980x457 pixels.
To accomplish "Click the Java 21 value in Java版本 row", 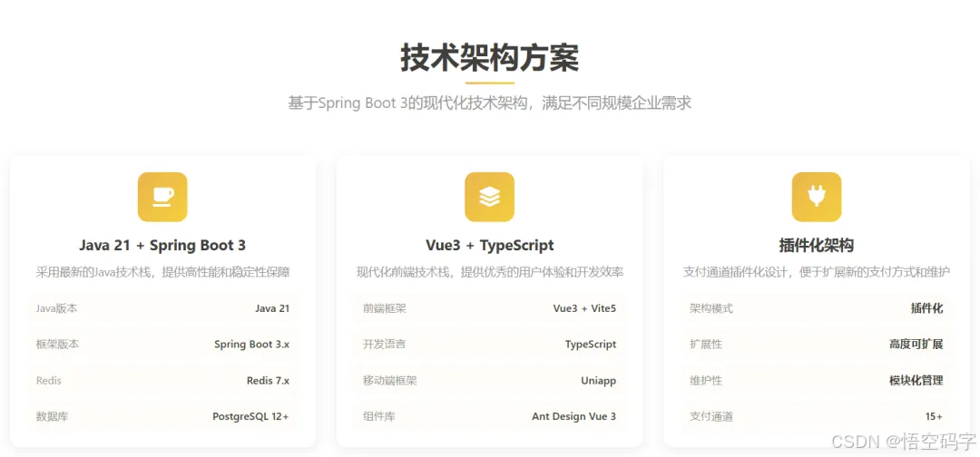I will pyautogui.click(x=272, y=307).
